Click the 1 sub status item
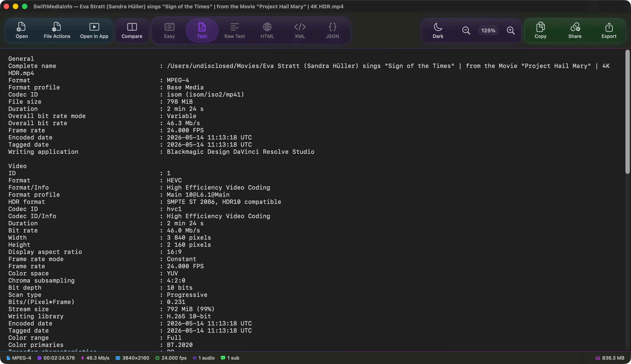Screen dimensions: 631x364 click(x=230, y=358)
